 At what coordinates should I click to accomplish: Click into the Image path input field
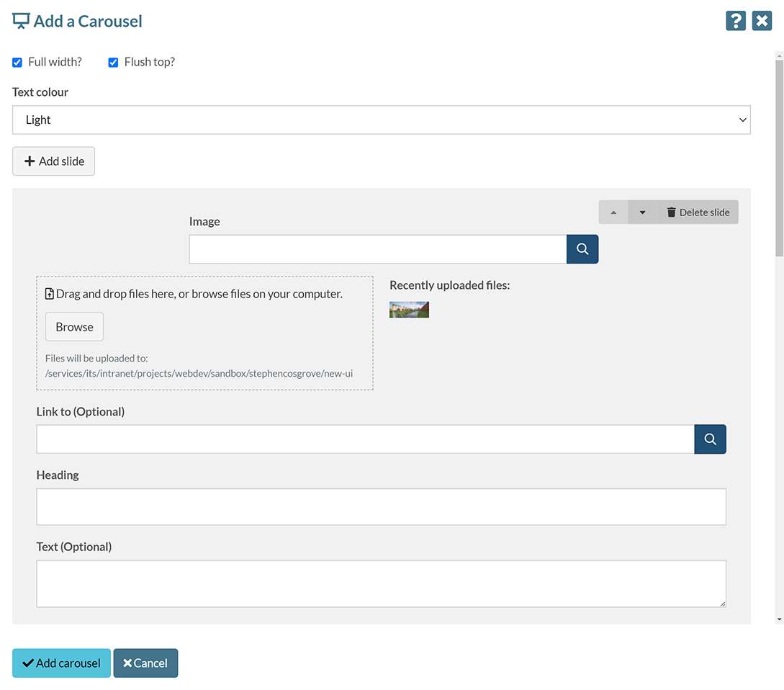[377, 249]
